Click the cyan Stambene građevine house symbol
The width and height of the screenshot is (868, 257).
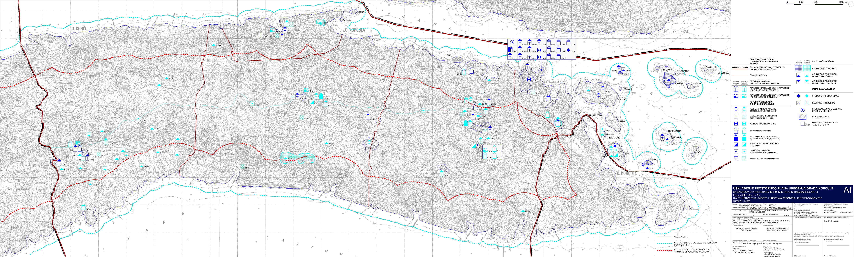(744, 130)
